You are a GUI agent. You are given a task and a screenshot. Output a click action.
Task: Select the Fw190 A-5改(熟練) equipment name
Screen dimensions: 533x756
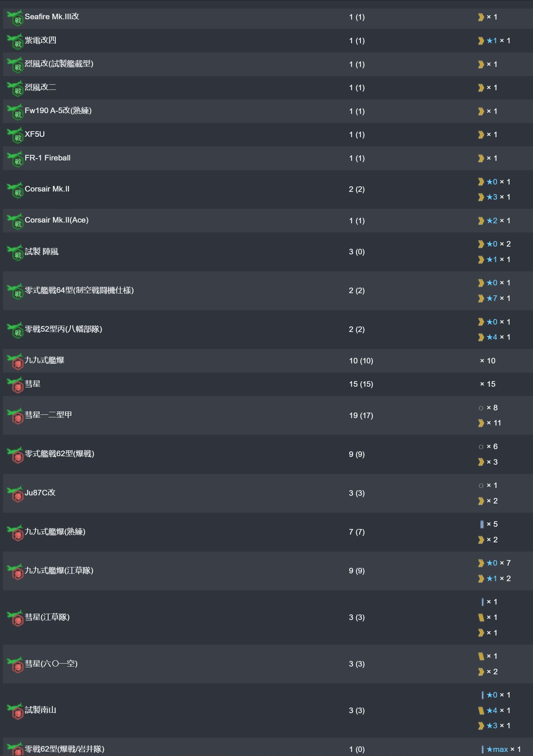coord(58,111)
